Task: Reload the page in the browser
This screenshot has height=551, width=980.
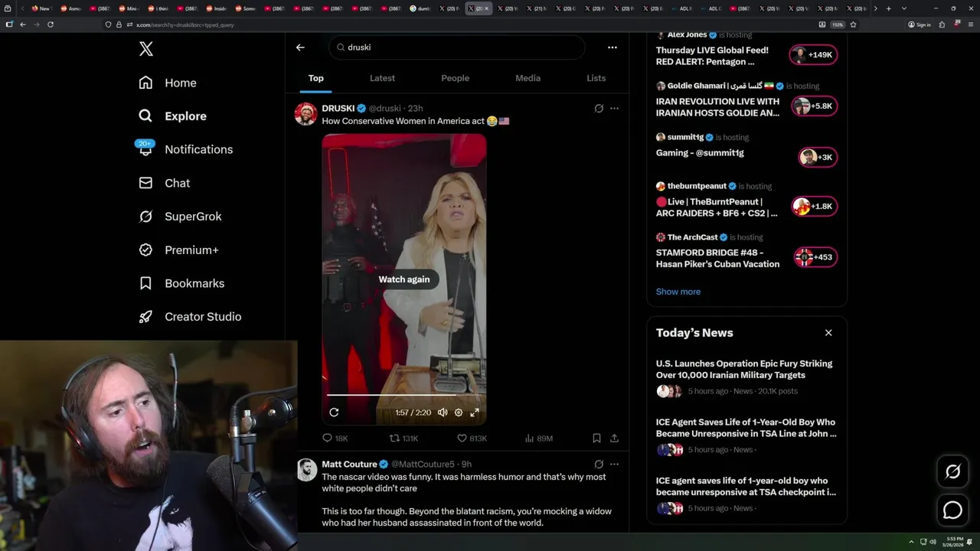Action: point(51,24)
